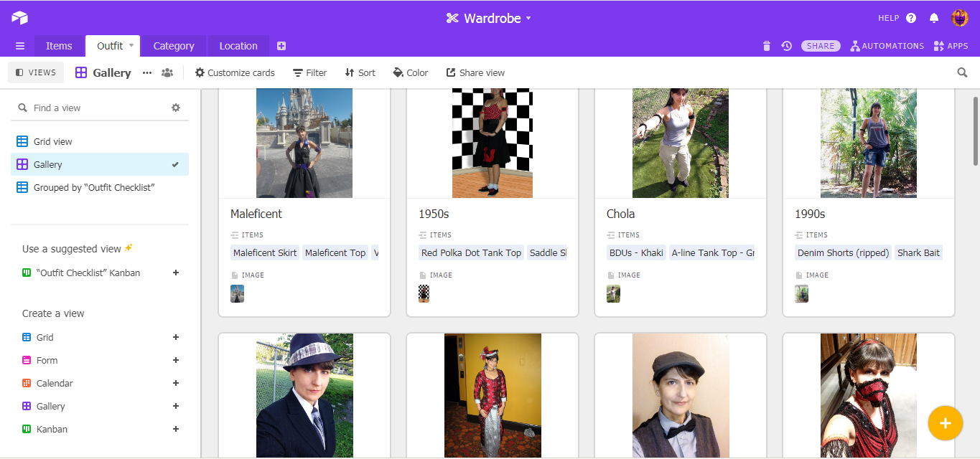This screenshot has height=459, width=980.
Task: Click the Share button
Action: pos(821,46)
